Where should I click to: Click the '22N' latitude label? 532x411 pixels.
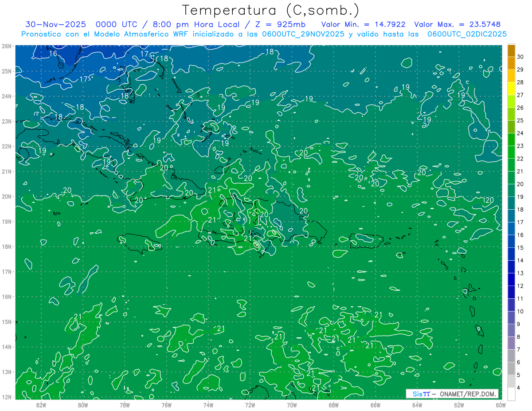coord(6,146)
